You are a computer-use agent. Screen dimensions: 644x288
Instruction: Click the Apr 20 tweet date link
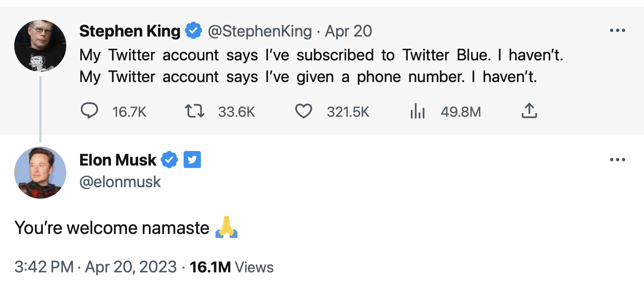click(348, 31)
